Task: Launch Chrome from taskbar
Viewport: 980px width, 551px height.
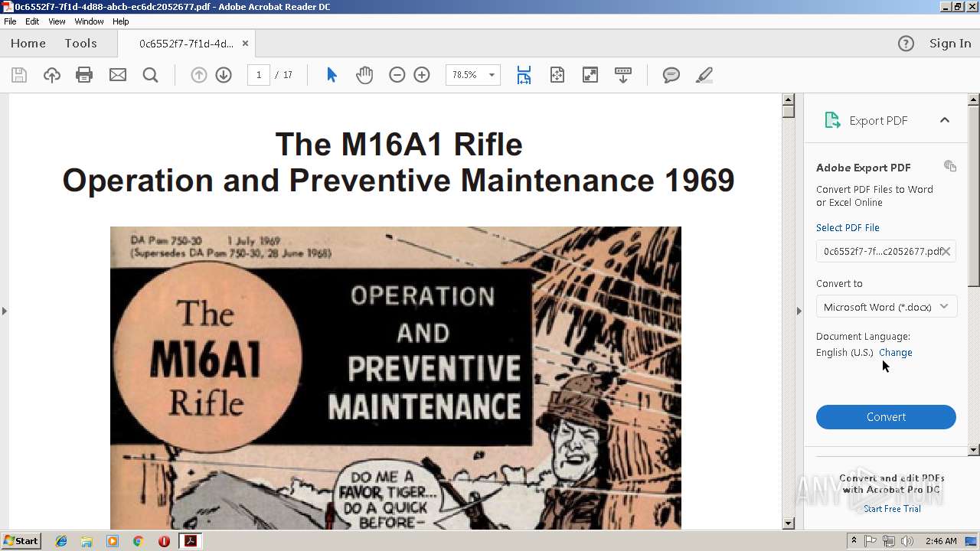Action: (x=138, y=541)
